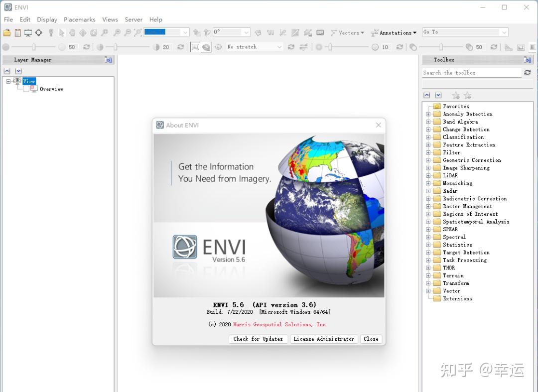The image size is (538, 392).
Task: Click the refresh icon next to the brightness slider
Action: [86, 47]
